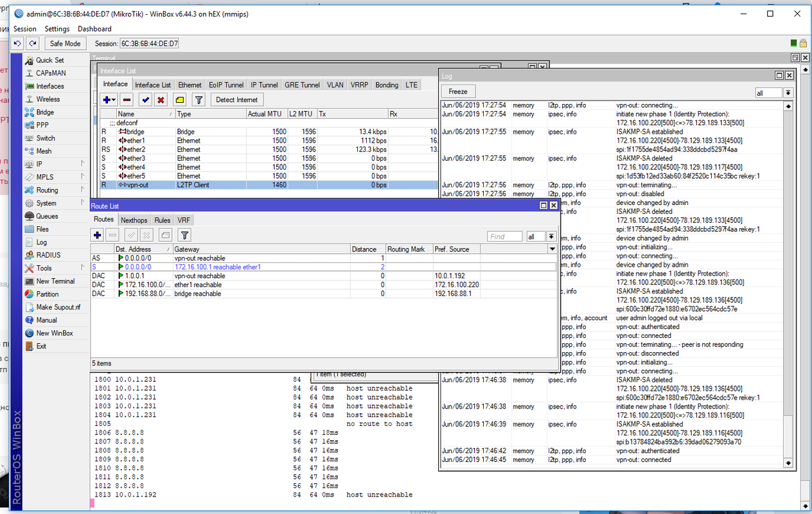This screenshot has height=514, width=812.
Task: Click the Undo arrow in the main toolbar
Action: coord(17,43)
